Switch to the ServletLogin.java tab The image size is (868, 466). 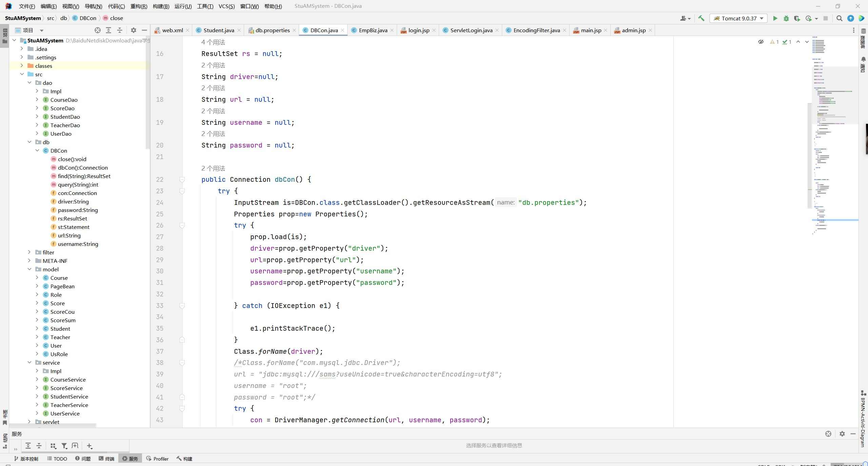point(471,30)
